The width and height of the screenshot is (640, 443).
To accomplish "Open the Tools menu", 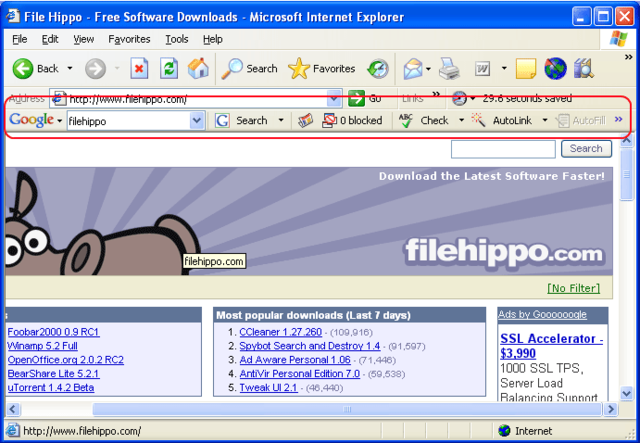I will pyautogui.click(x=177, y=39).
